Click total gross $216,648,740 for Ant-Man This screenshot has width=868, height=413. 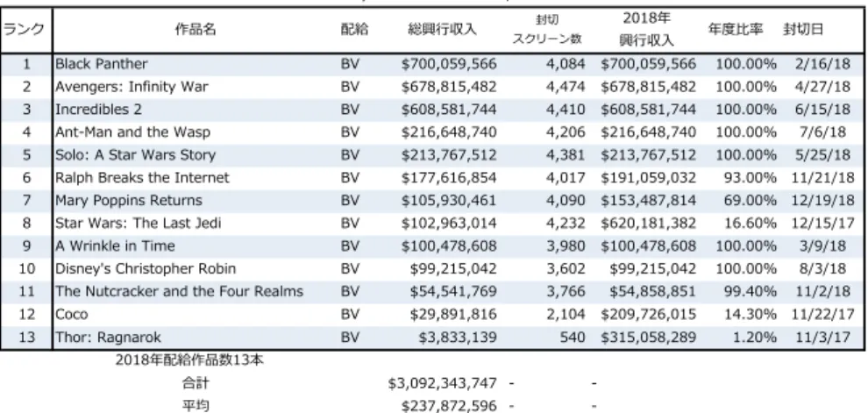pyautogui.click(x=449, y=132)
